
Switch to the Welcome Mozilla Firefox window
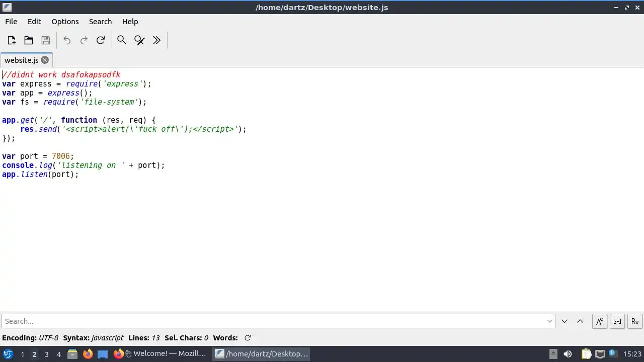(160, 354)
